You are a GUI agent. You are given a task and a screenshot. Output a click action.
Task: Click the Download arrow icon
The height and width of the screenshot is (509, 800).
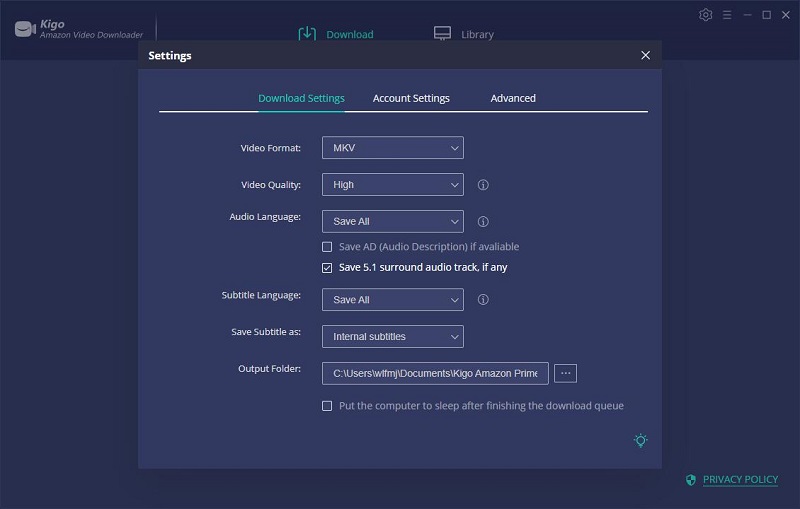(x=307, y=34)
